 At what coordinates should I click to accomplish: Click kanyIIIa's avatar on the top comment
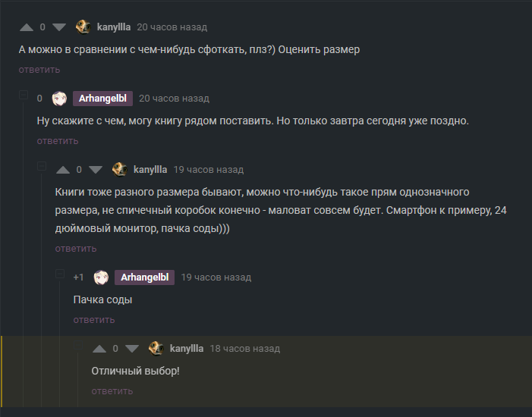[x=83, y=27]
